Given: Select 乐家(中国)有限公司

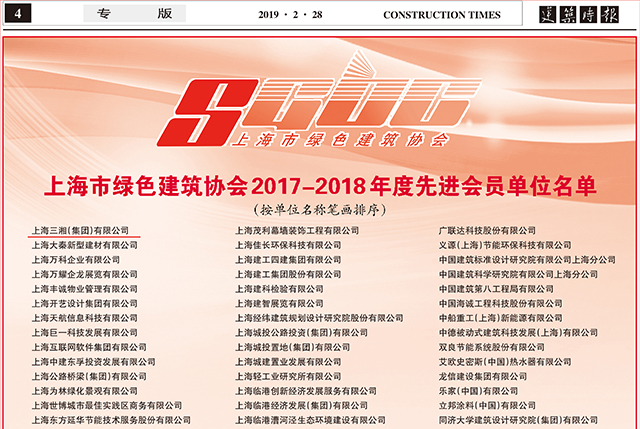Looking at the screenshot, I should click(x=478, y=391).
